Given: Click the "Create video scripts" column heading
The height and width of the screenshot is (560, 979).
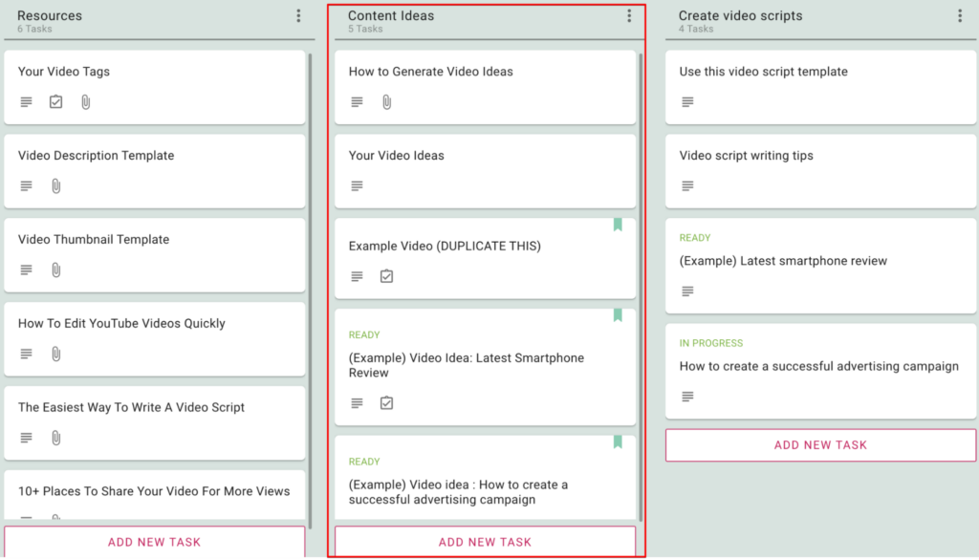Looking at the screenshot, I should coord(741,15).
